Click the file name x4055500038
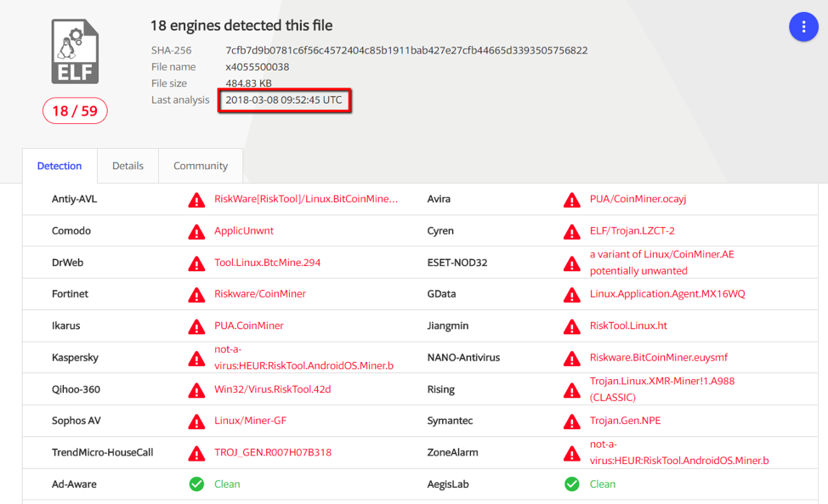The image size is (828, 504). [257, 67]
